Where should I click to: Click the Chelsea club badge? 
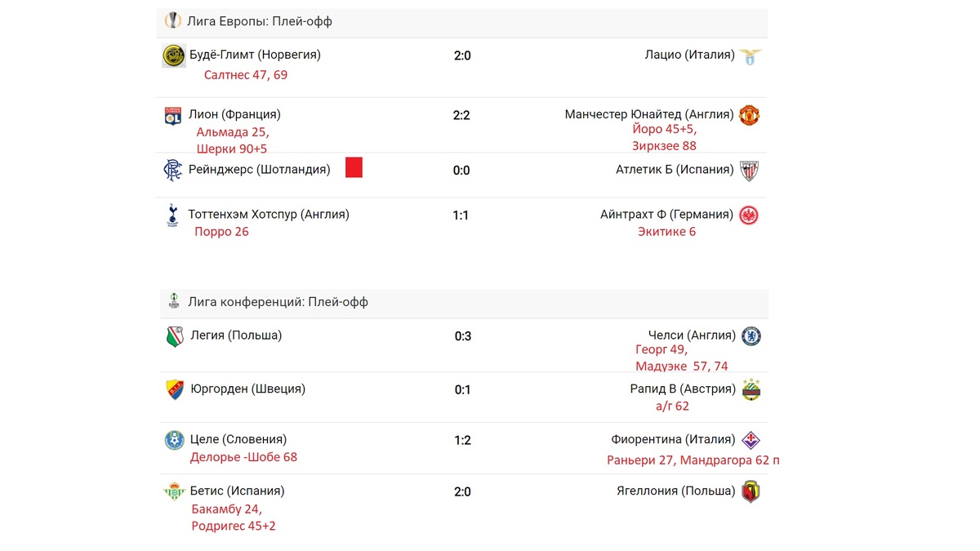coord(751,335)
